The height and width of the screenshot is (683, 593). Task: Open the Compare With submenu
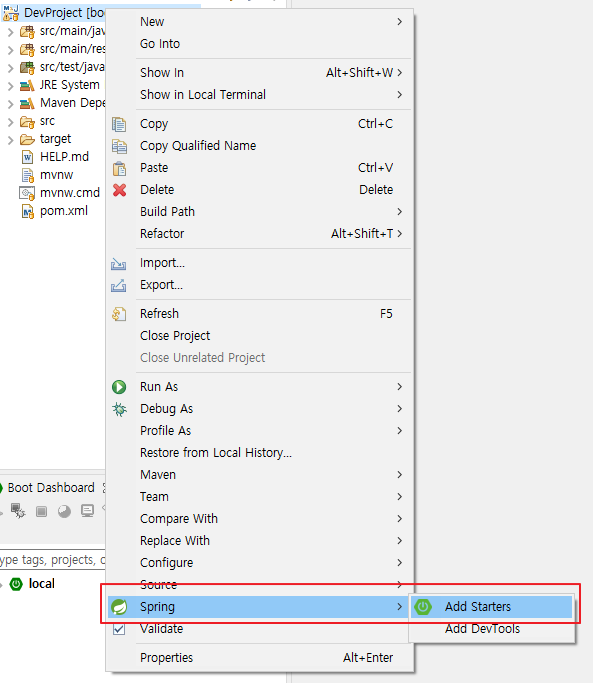pos(260,519)
